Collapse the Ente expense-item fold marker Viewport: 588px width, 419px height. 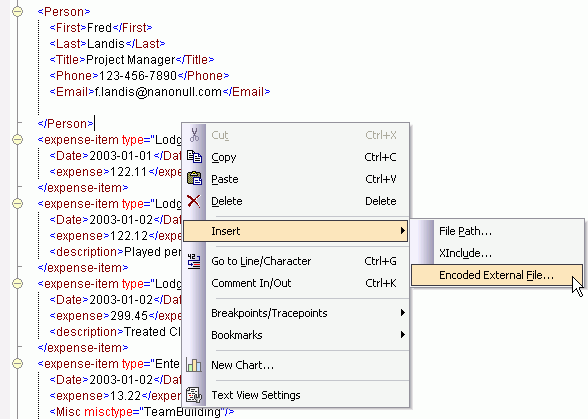click(x=17, y=363)
